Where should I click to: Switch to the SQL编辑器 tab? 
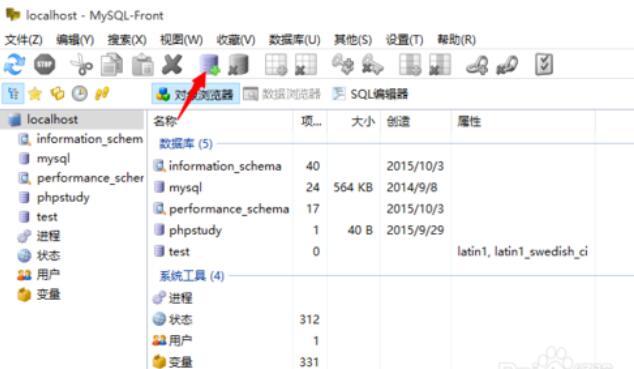(370, 94)
